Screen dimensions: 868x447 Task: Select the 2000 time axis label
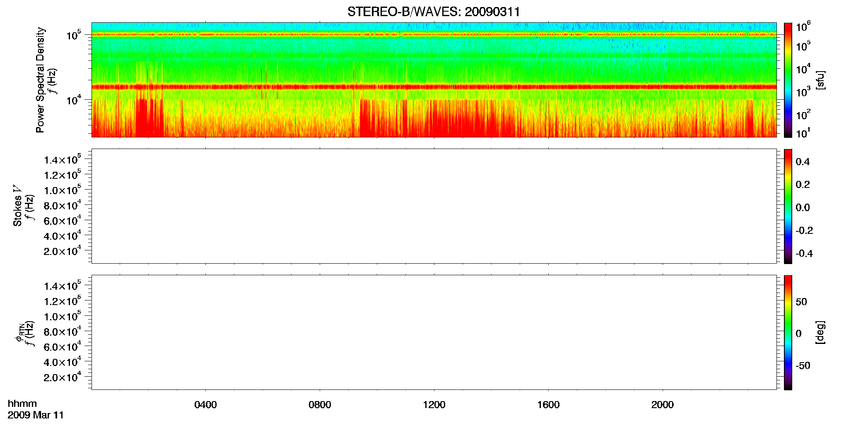click(x=662, y=405)
